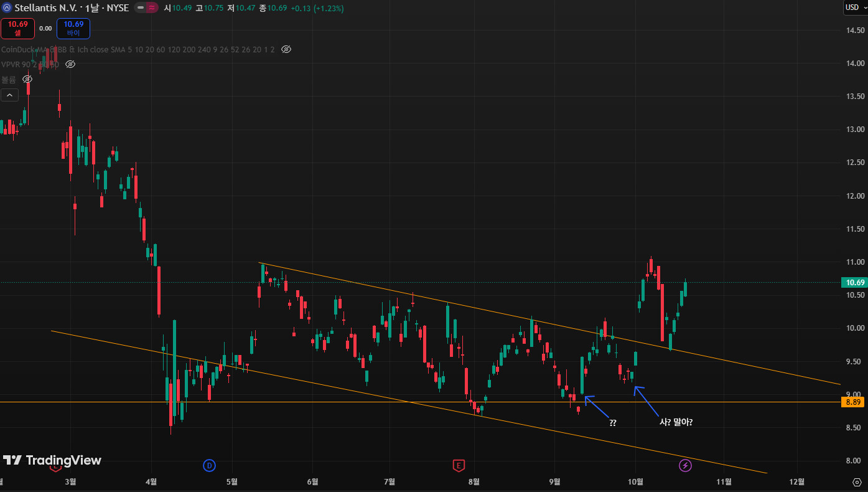
Task: Click the Stellantis N.V. symbol title
Action: click(46, 8)
